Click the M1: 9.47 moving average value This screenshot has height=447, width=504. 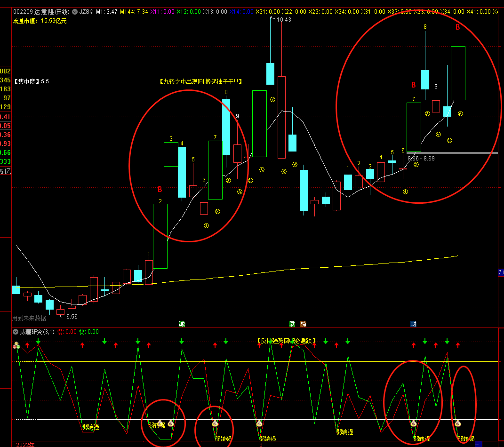click(x=107, y=12)
